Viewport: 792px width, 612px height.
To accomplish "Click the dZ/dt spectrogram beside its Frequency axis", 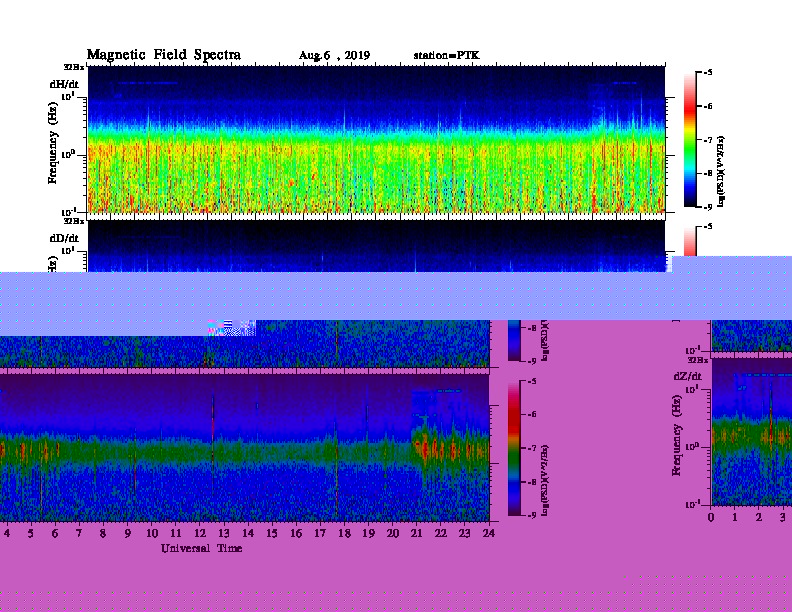I will click(752, 432).
